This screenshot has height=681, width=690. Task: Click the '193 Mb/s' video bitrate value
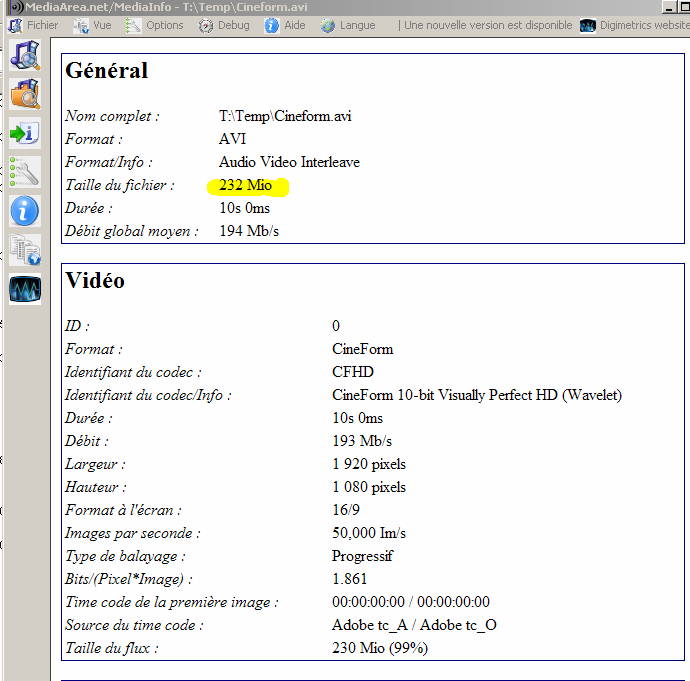(x=362, y=441)
